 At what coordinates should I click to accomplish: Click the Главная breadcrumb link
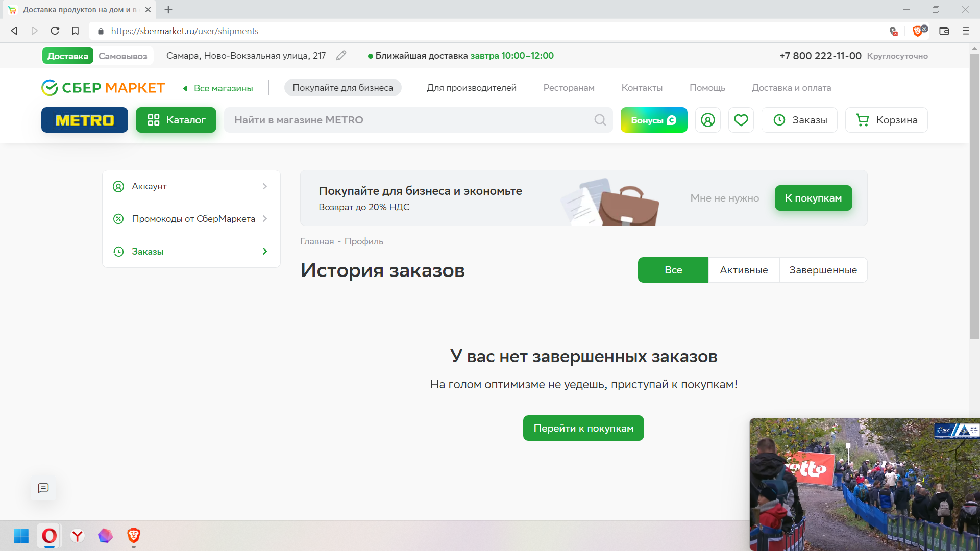(x=317, y=241)
